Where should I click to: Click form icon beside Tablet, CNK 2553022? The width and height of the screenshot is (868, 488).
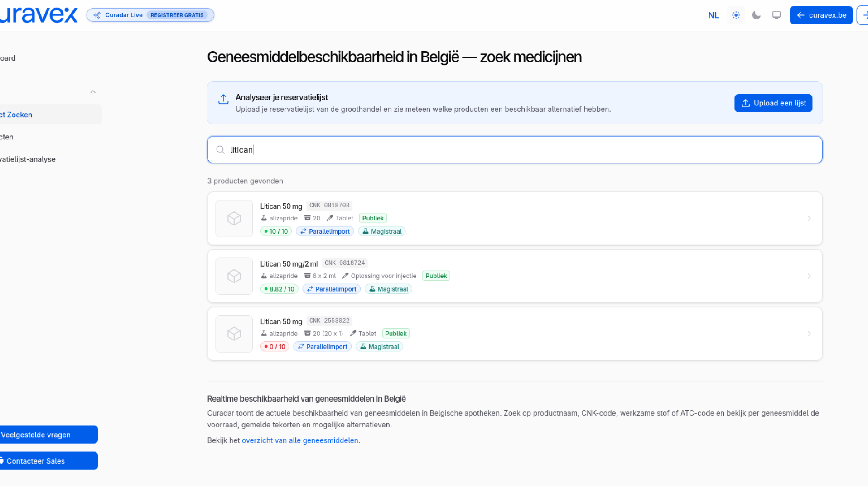tap(353, 334)
